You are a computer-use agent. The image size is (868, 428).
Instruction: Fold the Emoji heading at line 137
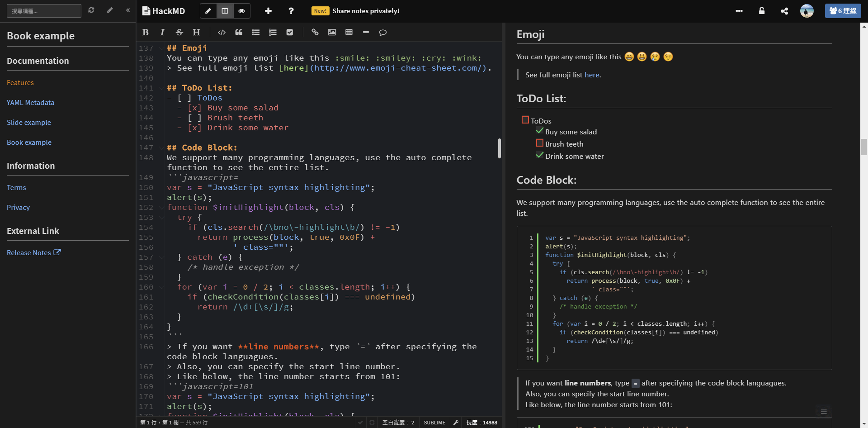[x=161, y=48]
